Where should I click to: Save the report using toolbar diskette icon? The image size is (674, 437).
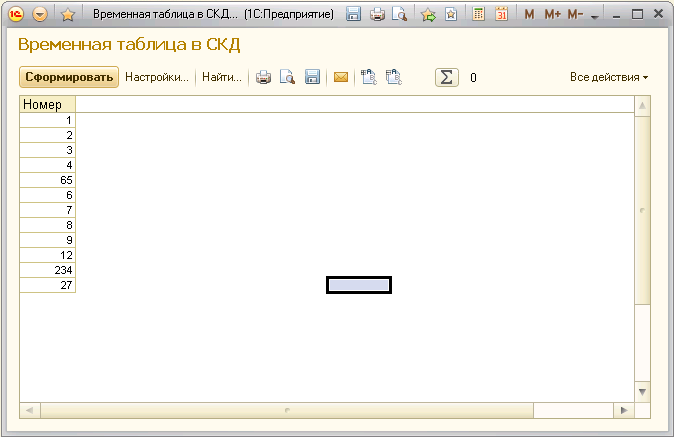pos(312,77)
